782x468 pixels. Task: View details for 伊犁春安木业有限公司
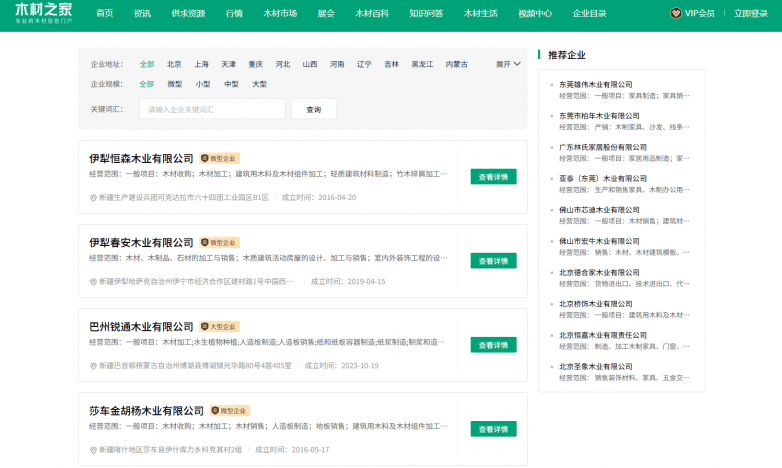[x=493, y=261]
